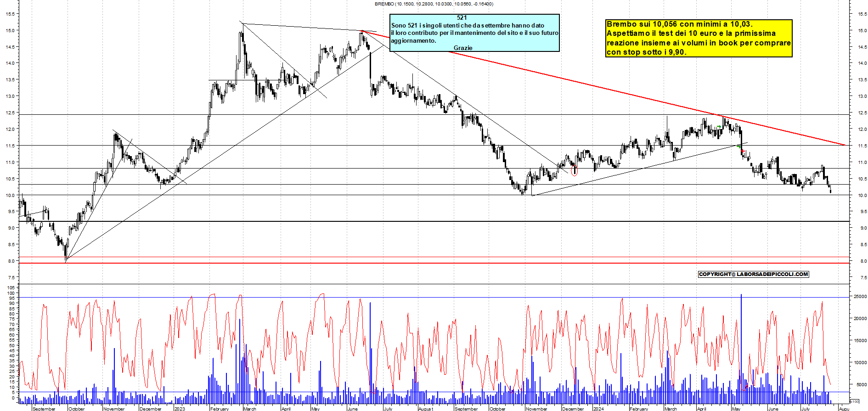Click the "25" oscillator axis value
Screen dimensions: 868x411
coord(12,372)
